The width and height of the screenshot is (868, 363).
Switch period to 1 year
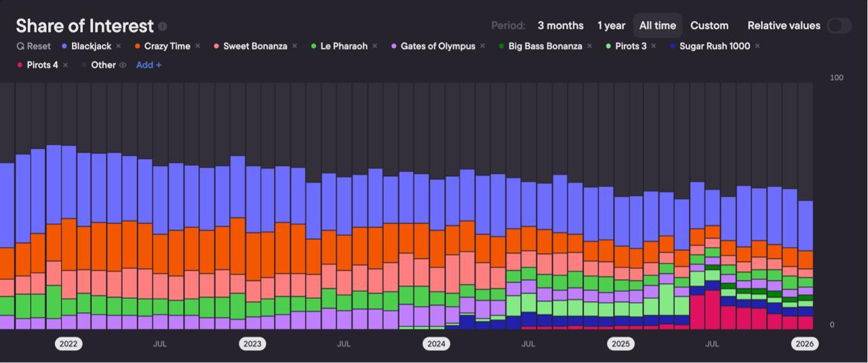611,26
